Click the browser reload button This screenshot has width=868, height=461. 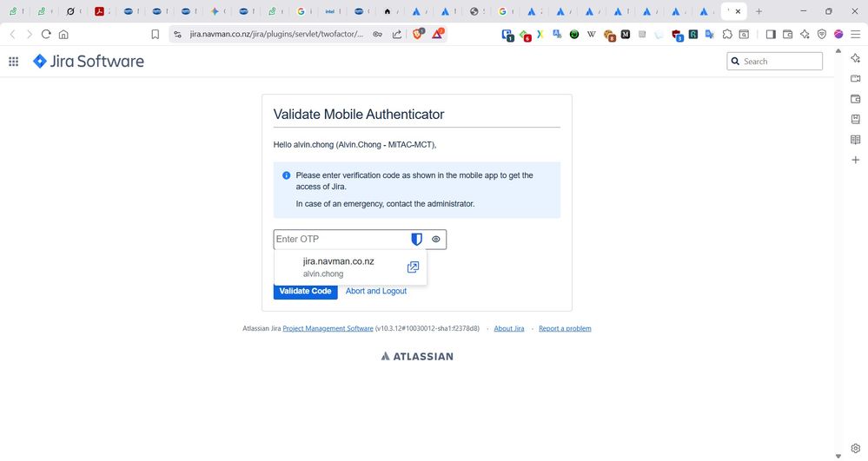pyautogui.click(x=46, y=35)
